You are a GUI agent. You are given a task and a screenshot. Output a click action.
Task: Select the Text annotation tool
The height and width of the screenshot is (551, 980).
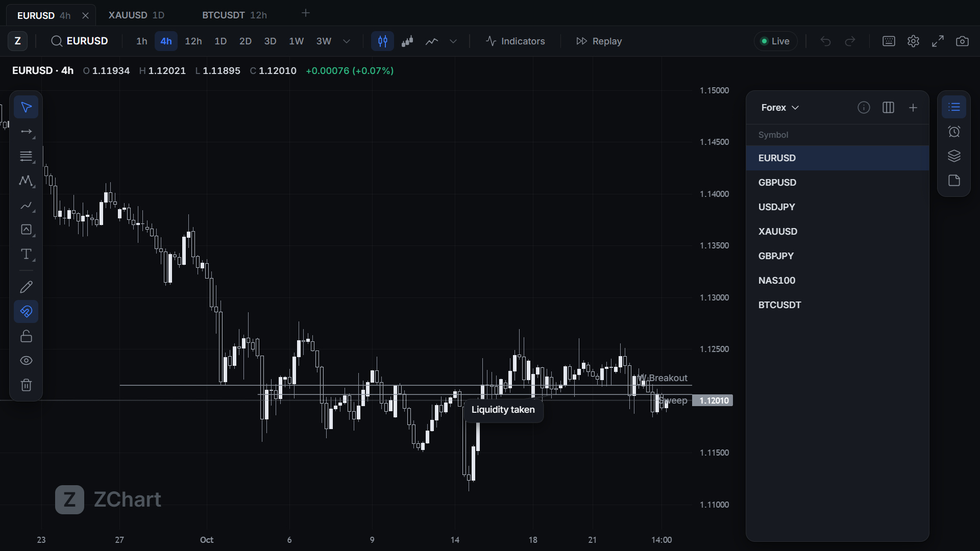(26, 254)
